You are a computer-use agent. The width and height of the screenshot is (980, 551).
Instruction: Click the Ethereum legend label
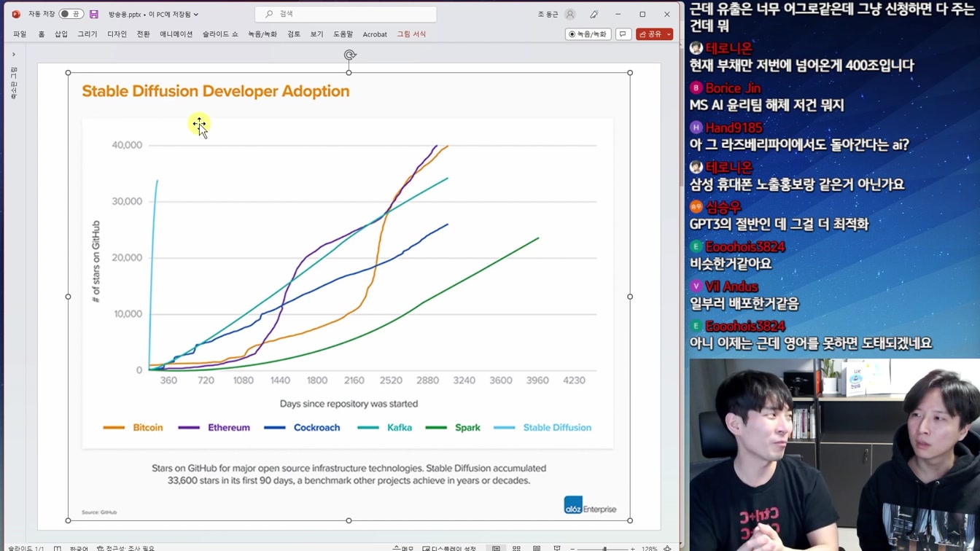(x=229, y=428)
